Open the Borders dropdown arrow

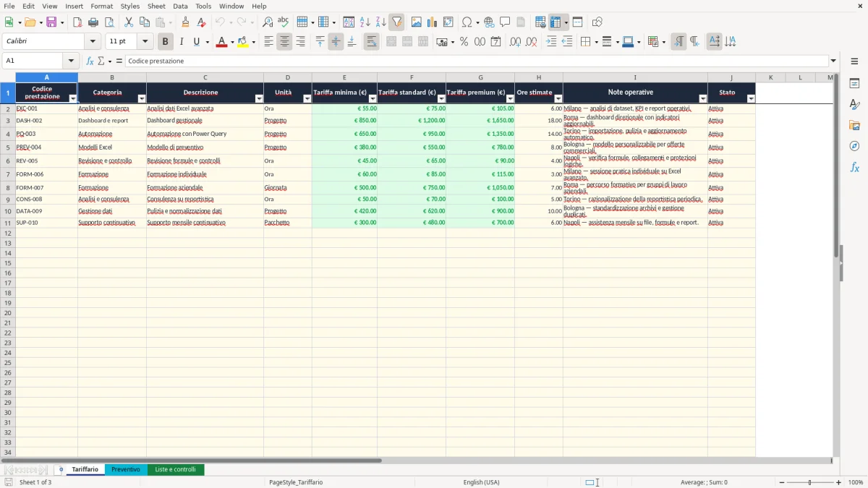coord(597,42)
